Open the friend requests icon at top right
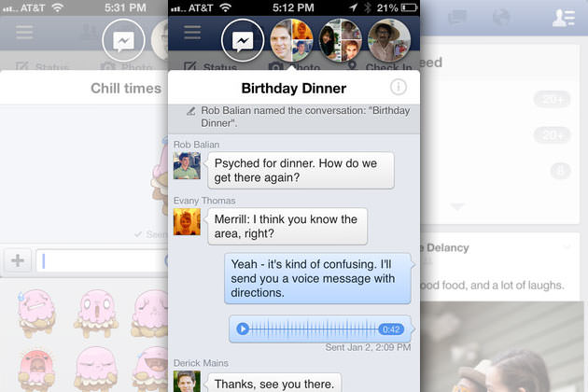Screen dimensions: 588x392 tap(563, 18)
